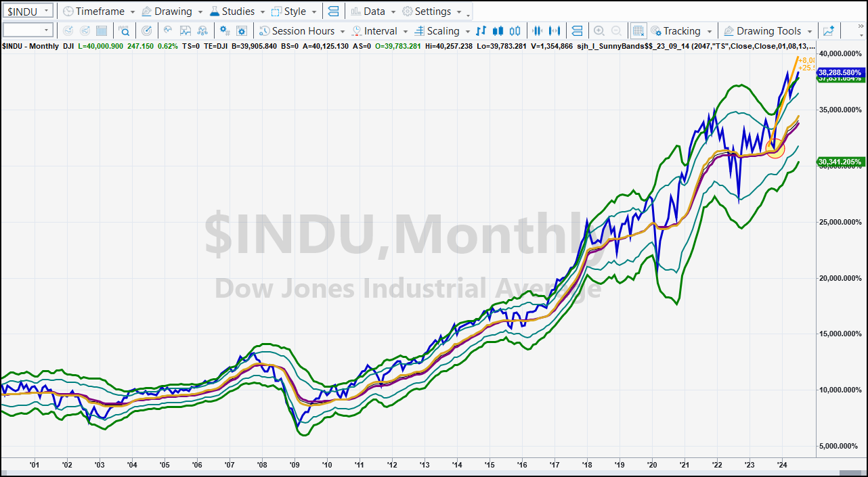Open the Settings menu

(431, 12)
